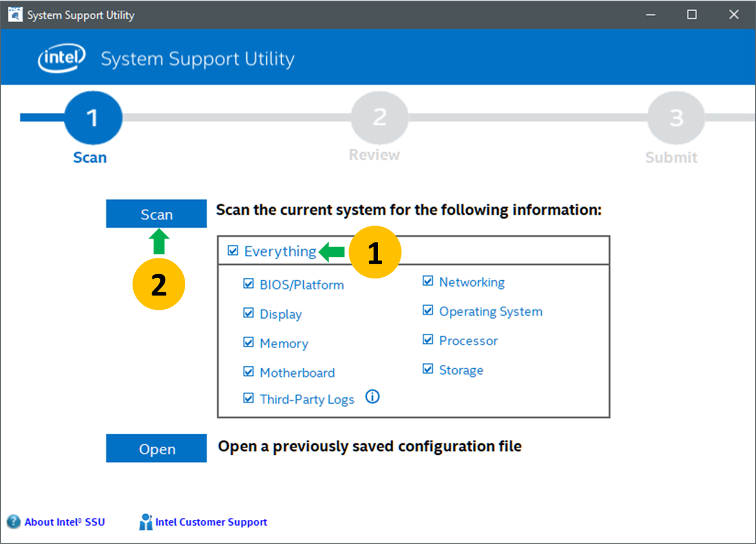Toggle the BIOS/Platform checkbox

(248, 284)
